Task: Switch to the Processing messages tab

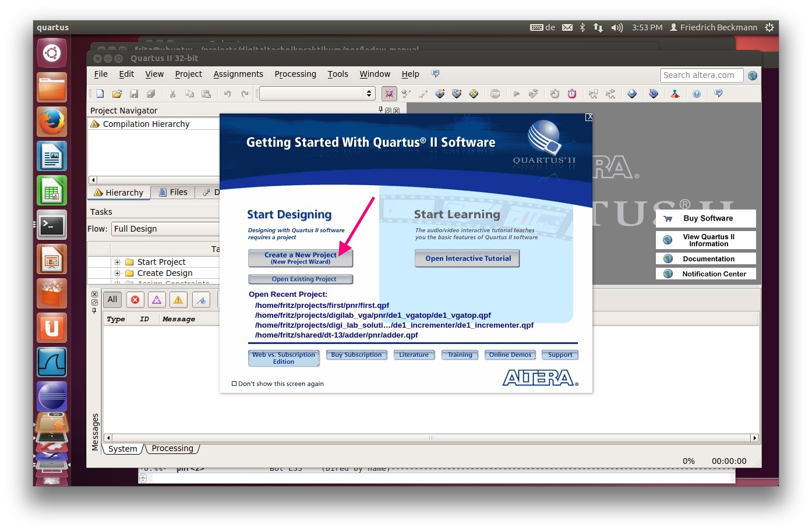Action: tap(172, 449)
